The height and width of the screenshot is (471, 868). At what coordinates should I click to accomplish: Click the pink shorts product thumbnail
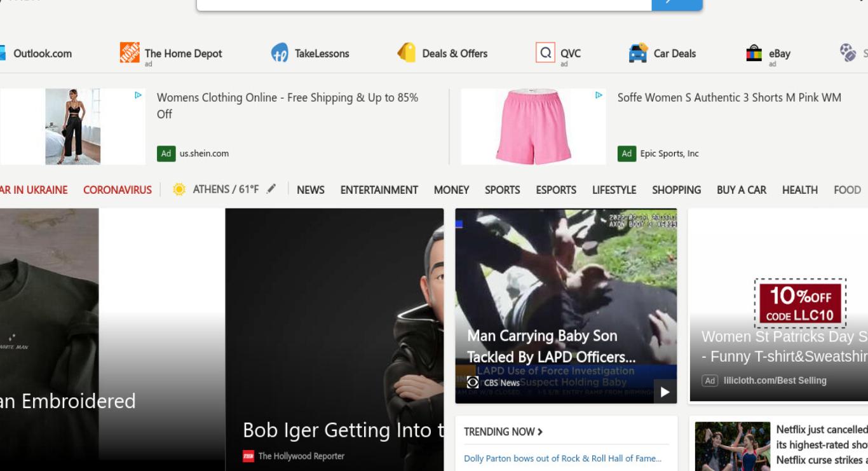pyautogui.click(x=534, y=126)
